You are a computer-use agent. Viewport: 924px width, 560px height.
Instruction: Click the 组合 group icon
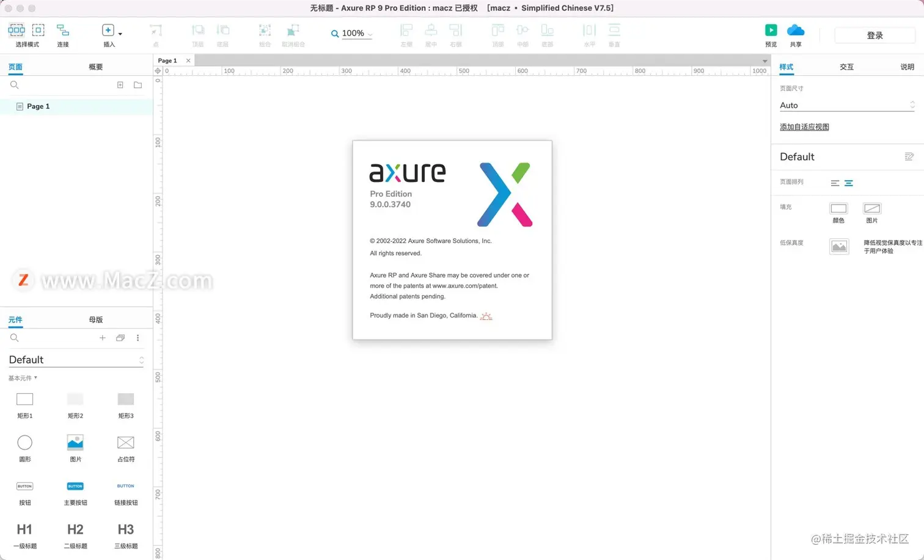(x=265, y=30)
